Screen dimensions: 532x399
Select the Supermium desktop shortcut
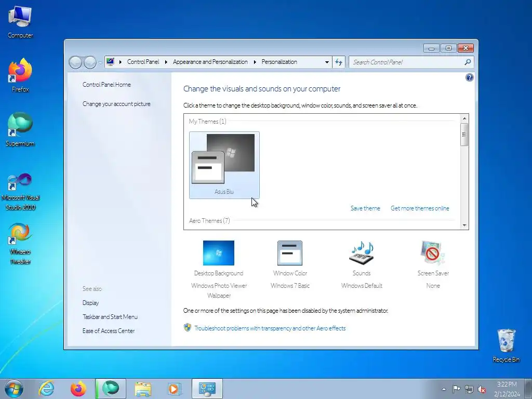point(20,129)
